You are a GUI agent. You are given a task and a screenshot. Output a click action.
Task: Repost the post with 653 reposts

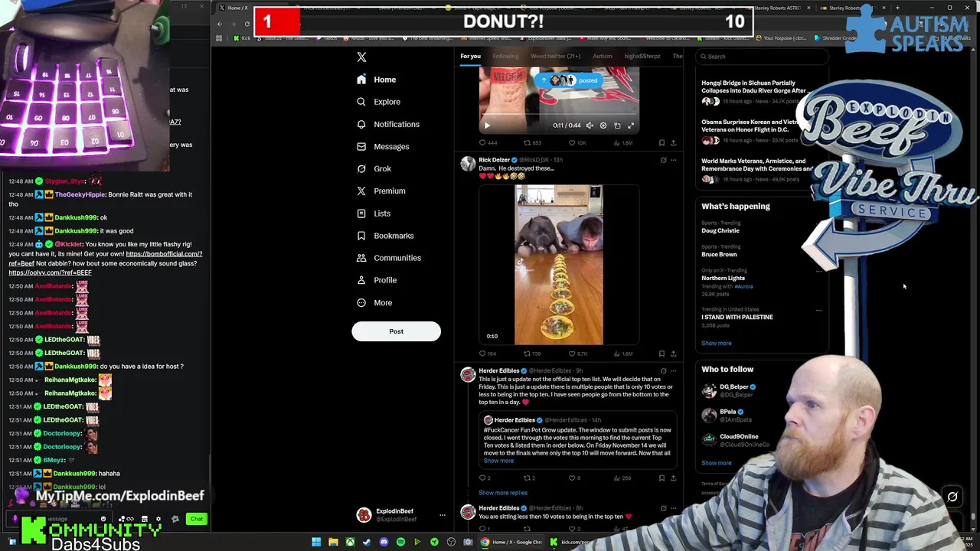532,142
